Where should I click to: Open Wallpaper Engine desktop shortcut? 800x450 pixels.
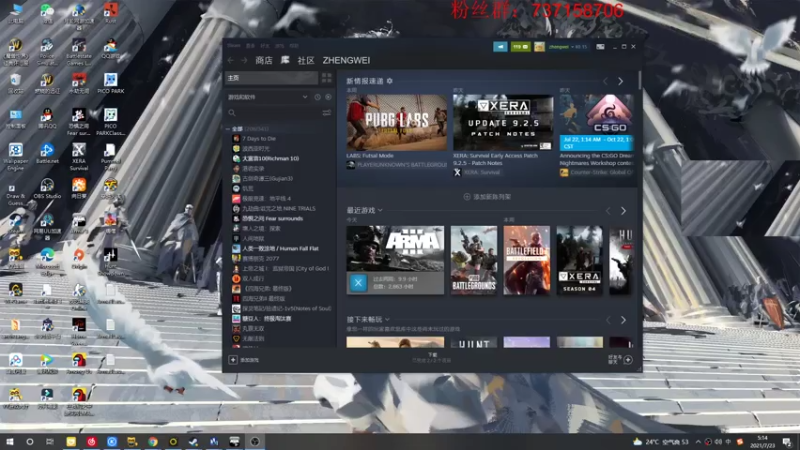tap(15, 157)
